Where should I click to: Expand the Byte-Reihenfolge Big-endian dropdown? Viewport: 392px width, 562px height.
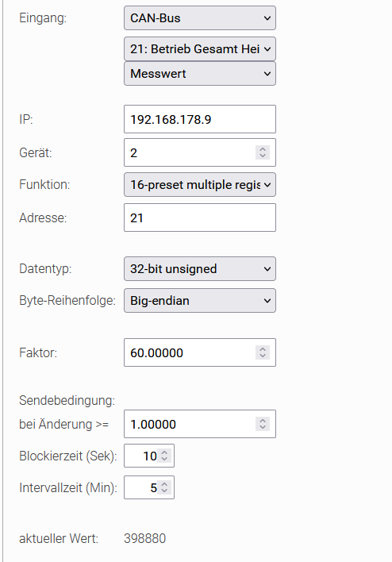tap(200, 300)
